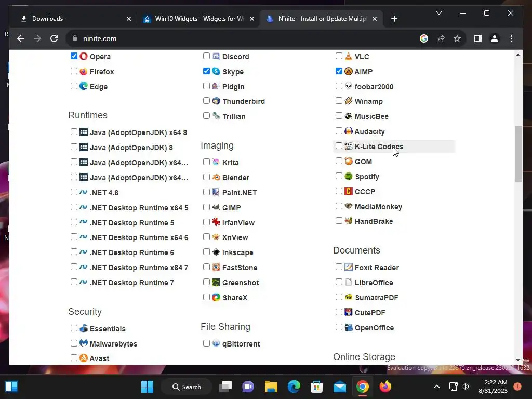Show hidden system tray icons
The image size is (532, 399).
437,387
